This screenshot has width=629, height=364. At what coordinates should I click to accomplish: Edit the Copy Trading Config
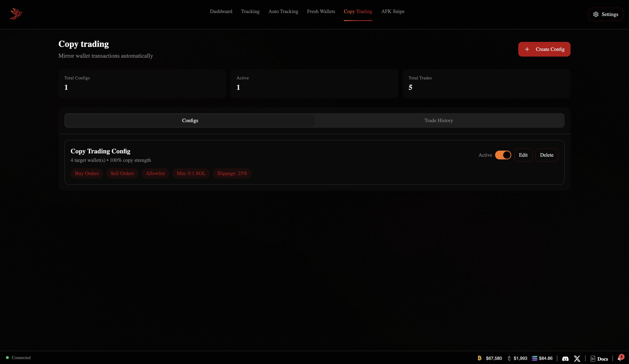point(523,155)
